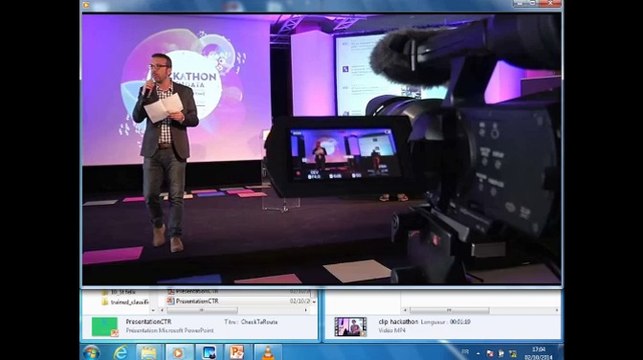Viewport: 643px width, 360px height.
Task: Click right arrow of right Explorer horizontal scrollbar
Action: coord(557,310)
